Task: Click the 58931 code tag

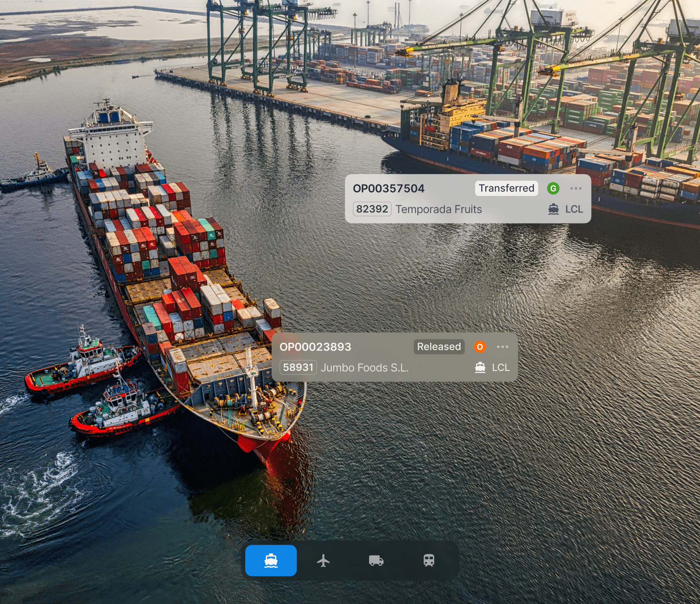Action: point(298,368)
